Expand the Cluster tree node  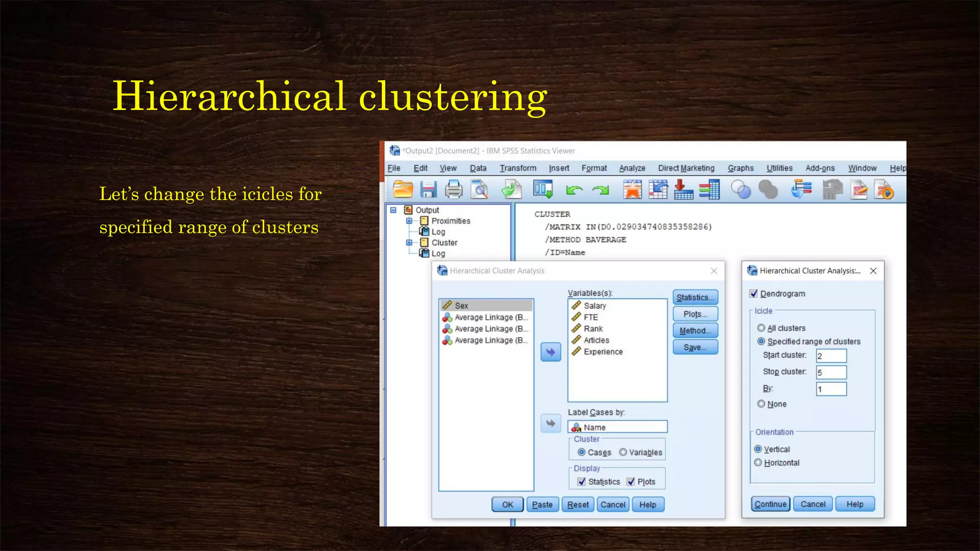pos(409,242)
